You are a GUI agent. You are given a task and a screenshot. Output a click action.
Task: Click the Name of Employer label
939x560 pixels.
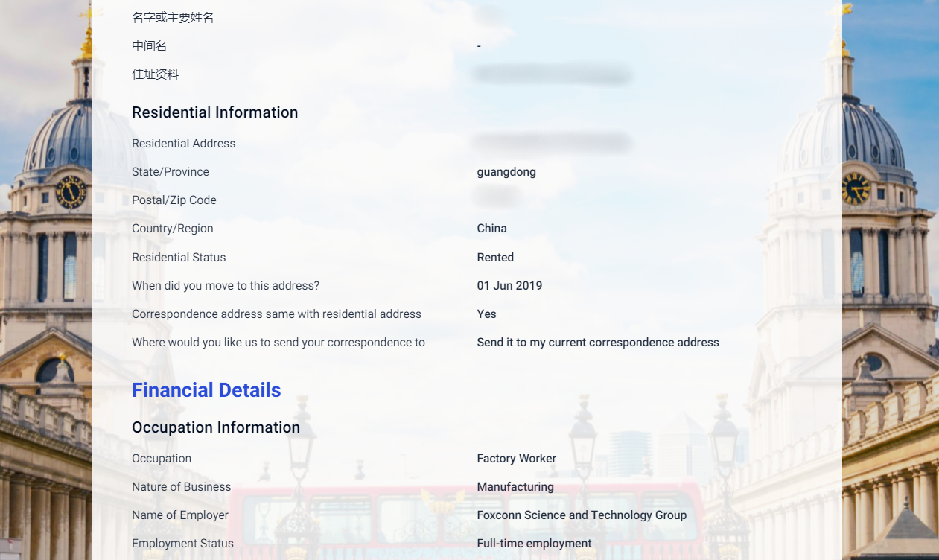[180, 515]
